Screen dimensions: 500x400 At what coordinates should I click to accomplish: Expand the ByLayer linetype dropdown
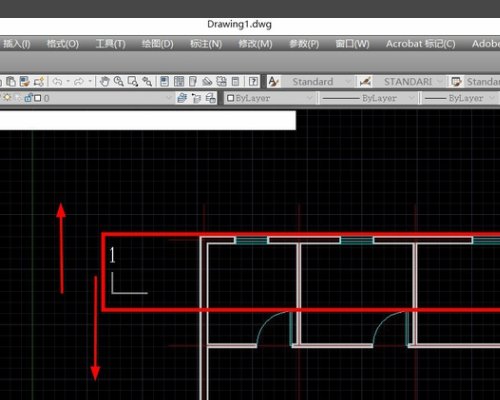point(369,98)
